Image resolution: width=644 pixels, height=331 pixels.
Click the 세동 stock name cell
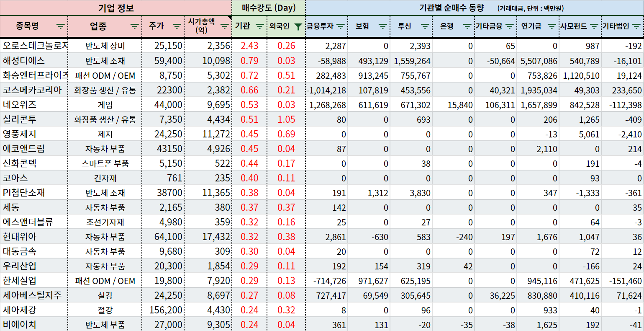pos(34,207)
